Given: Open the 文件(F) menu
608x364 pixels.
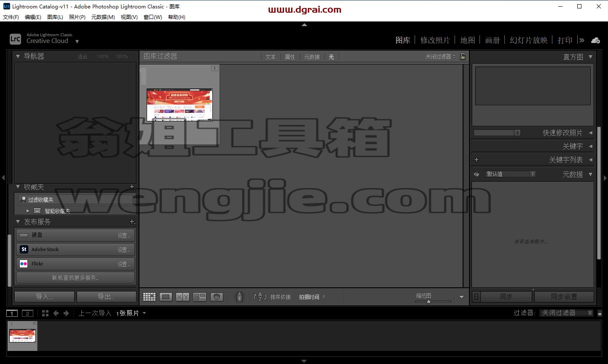Looking at the screenshot, I should [x=11, y=17].
